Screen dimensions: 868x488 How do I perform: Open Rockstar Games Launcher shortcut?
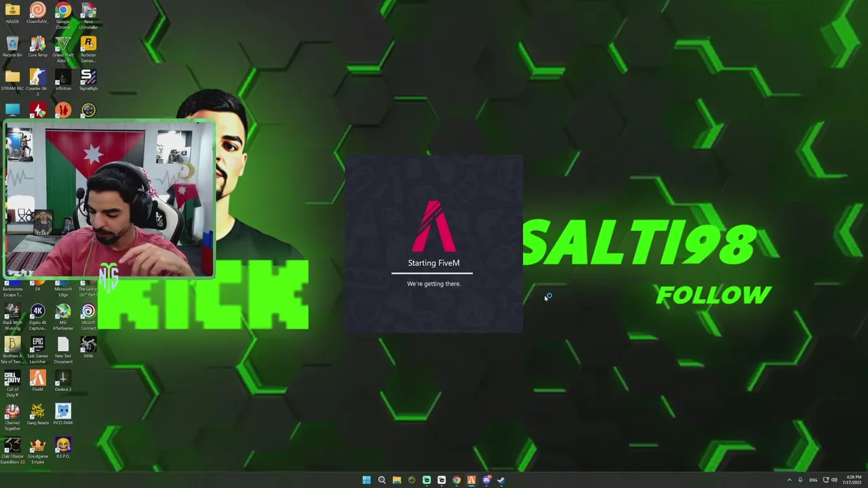[88, 49]
